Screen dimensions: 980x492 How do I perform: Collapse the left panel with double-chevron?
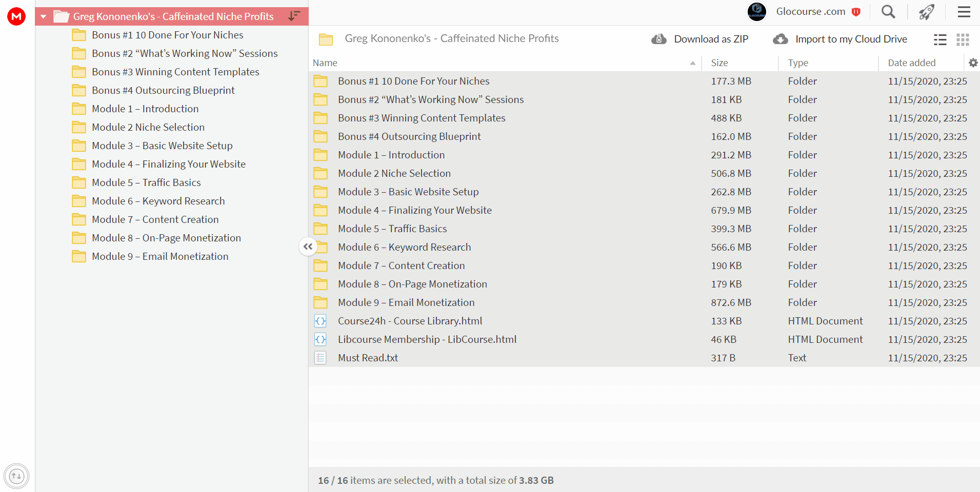[x=308, y=247]
